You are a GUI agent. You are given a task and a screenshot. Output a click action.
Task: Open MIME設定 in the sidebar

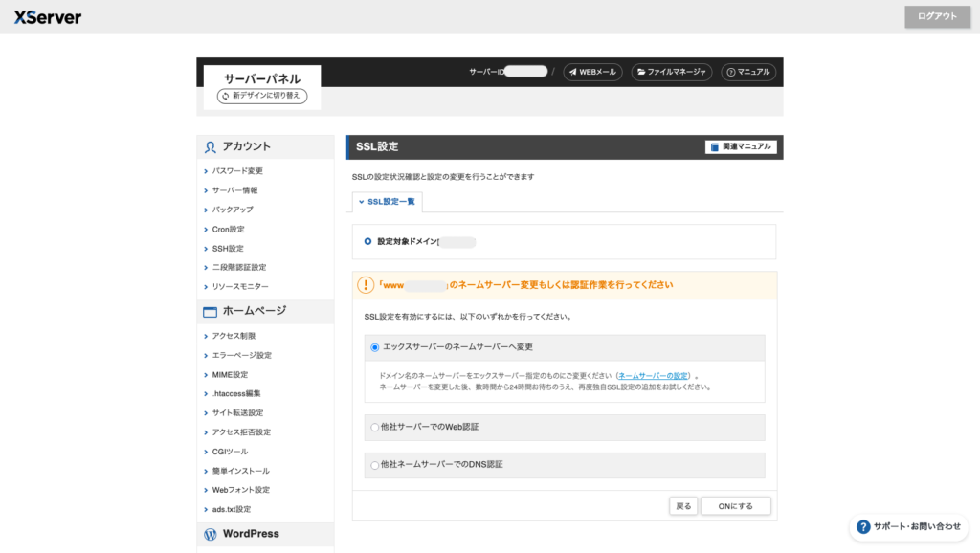230,375
